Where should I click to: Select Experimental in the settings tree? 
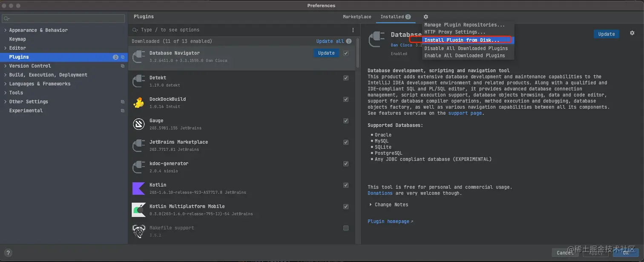pos(26,111)
